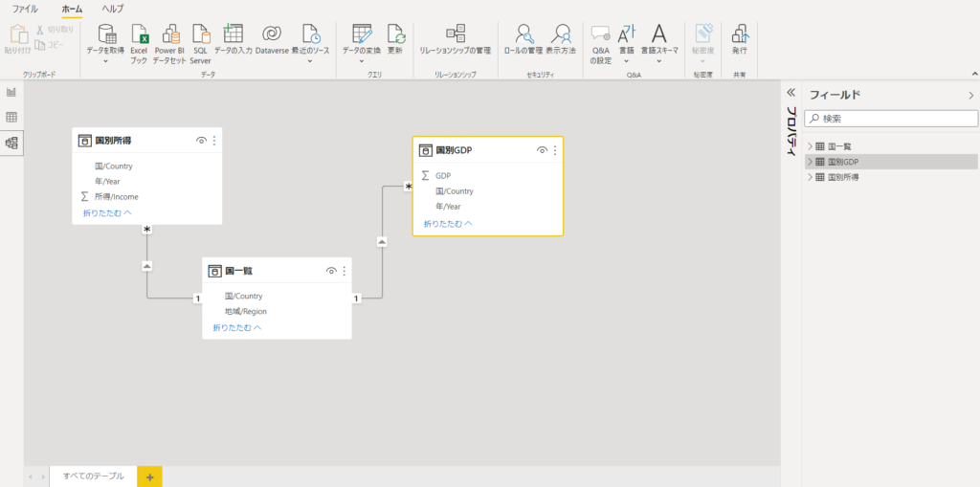The height and width of the screenshot is (487, 980).
Task: Click the Excel ブック import icon
Action: (140, 33)
